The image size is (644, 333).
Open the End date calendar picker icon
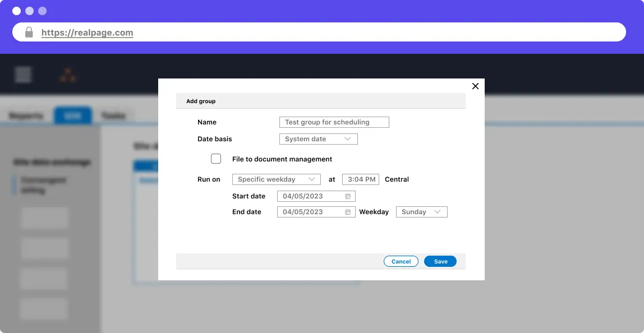click(348, 212)
